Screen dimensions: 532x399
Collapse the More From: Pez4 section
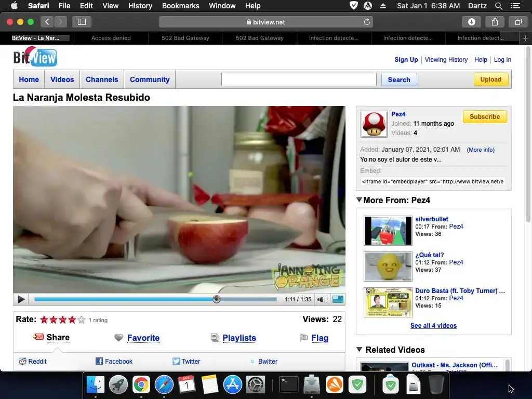point(360,200)
